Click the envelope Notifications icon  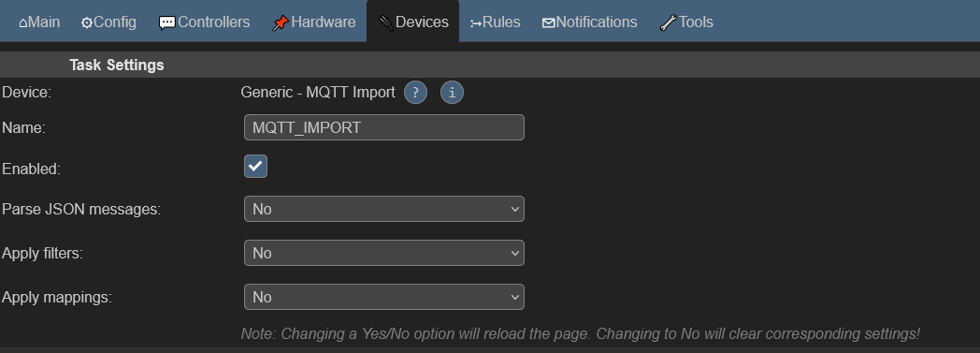[x=548, y=23]
